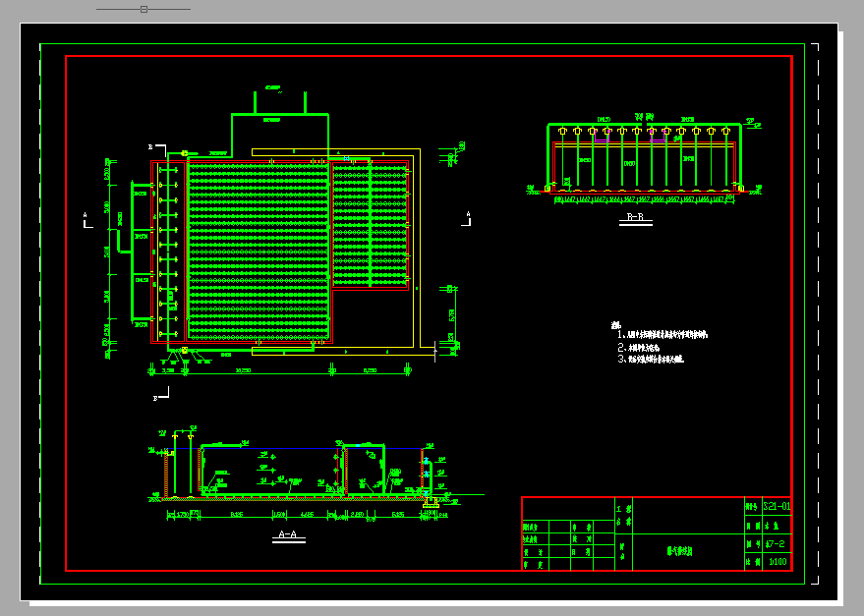
Task: Click the right A section cut marker
Action: [x=467, y=219]
